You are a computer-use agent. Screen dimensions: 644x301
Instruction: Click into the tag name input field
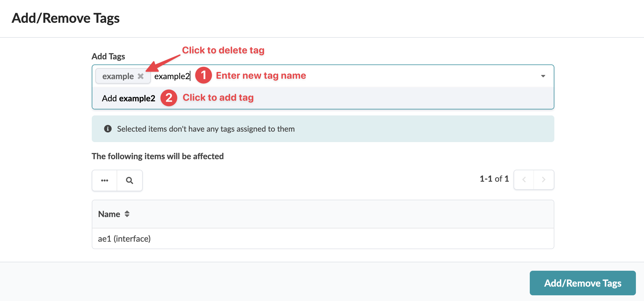click(x=172, y=76)
